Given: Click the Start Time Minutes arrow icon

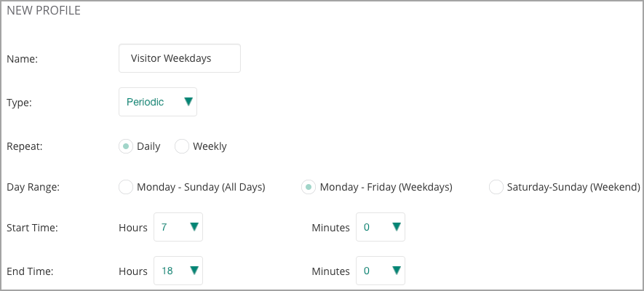Looking at the screenshot, I should 397,226.
